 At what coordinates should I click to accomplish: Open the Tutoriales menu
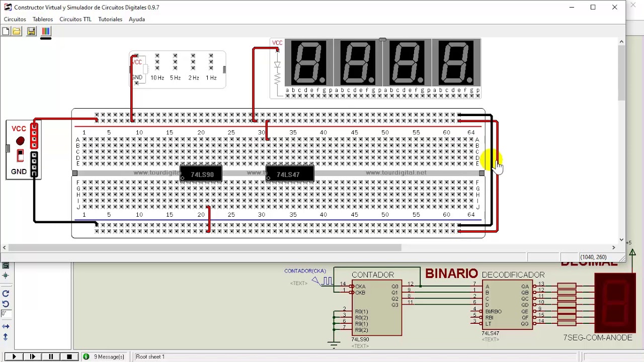tap(110, 19)
